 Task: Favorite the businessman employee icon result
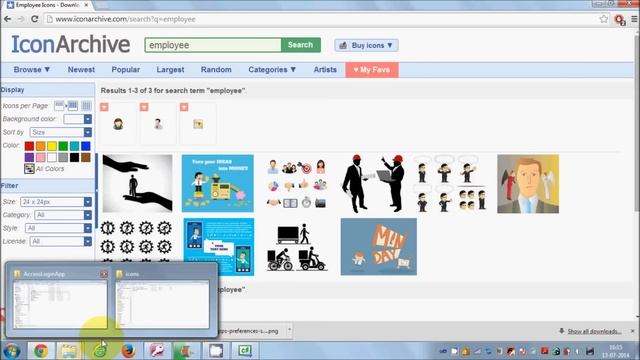tap(144, 107)
